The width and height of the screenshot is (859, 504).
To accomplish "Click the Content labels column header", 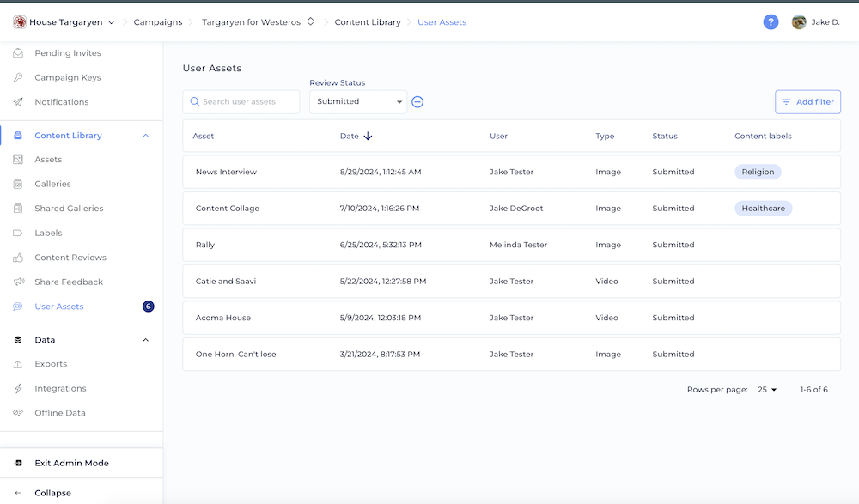I will 763,136.
